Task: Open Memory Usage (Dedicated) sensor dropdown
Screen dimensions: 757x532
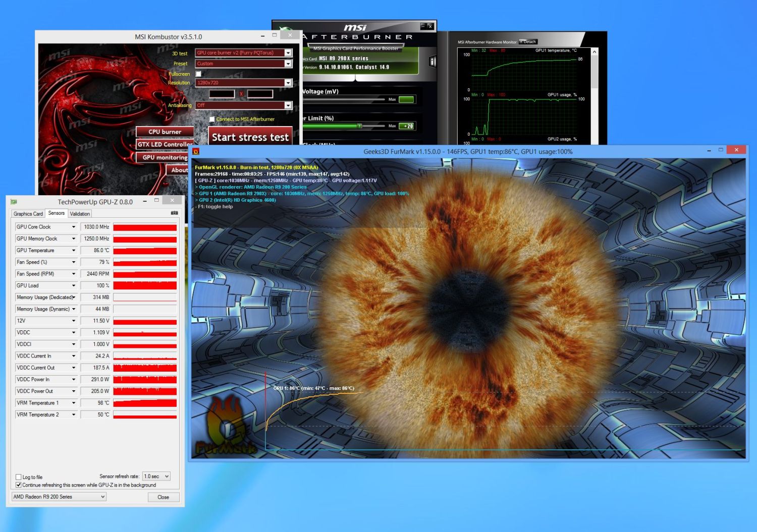Action: coord(74,297)
